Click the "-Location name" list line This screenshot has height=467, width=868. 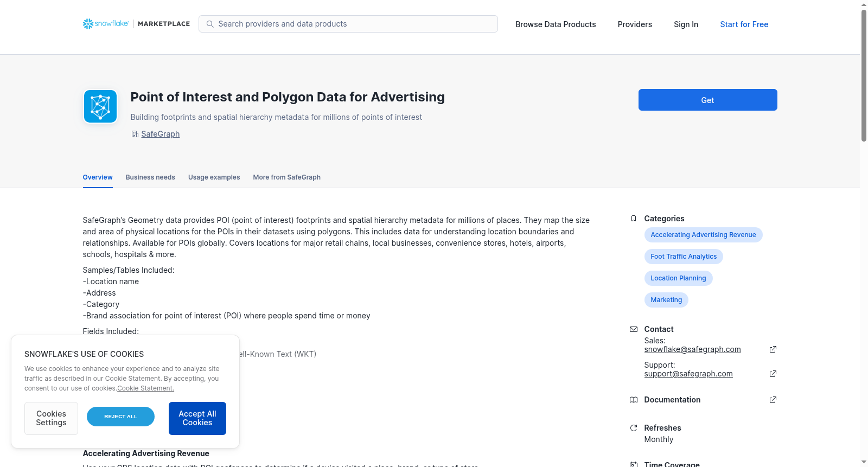(x=111, y=282)
